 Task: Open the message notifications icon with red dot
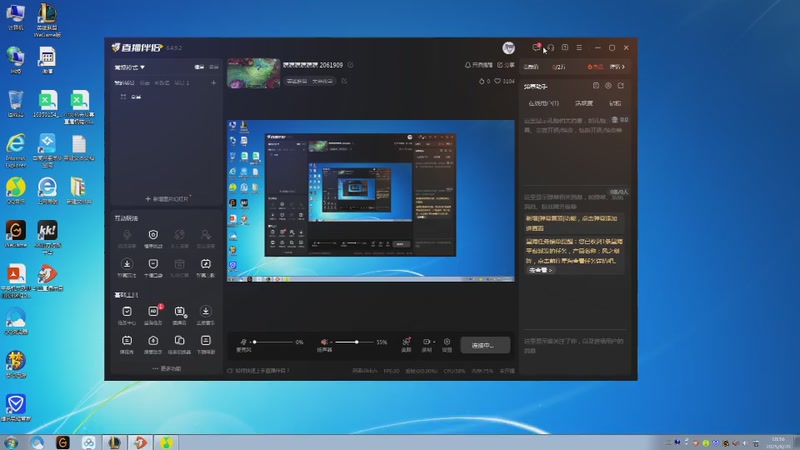[536, 47]
